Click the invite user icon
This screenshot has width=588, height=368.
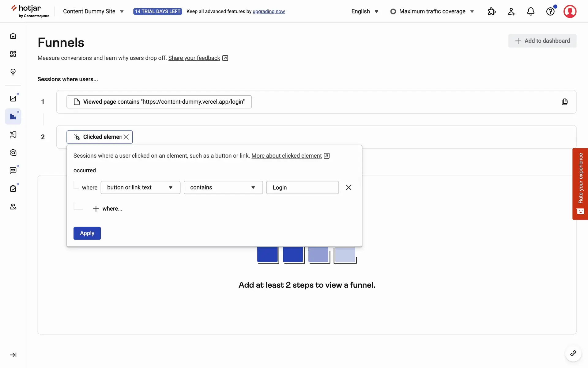[x=511, y=12]
